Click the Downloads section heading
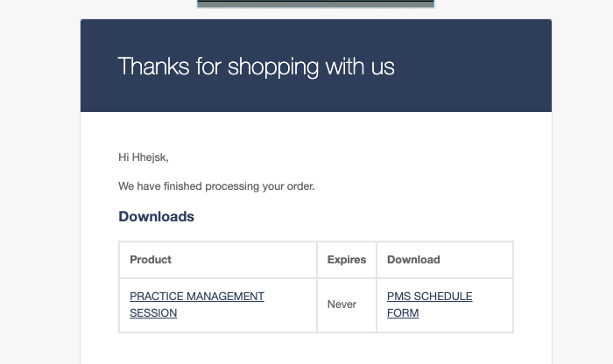 coord(156,216)
